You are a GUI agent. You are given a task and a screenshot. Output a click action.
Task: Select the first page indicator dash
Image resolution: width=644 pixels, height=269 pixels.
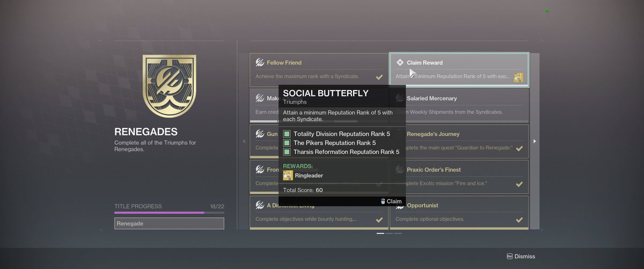click(x=380, y=234)
